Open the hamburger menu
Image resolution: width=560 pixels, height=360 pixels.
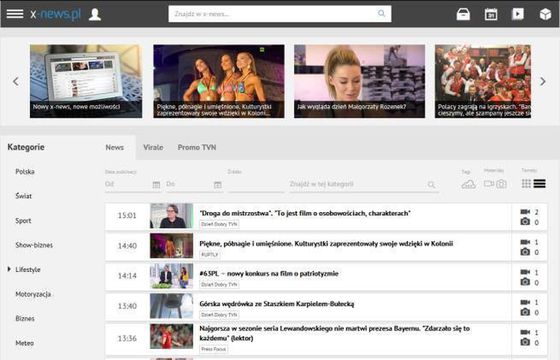pyautogui.click(x=15, y=14)
